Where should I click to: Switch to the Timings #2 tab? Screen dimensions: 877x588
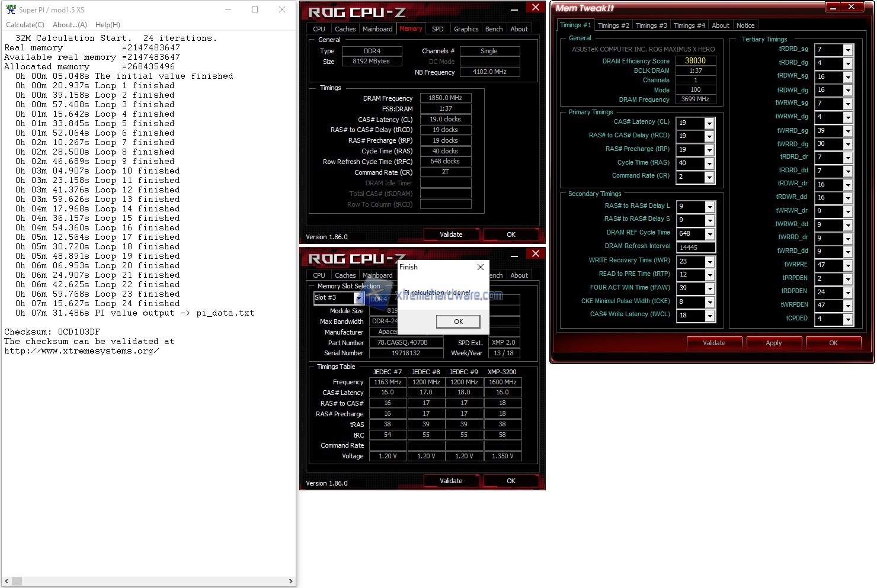(x=613, y=25)
